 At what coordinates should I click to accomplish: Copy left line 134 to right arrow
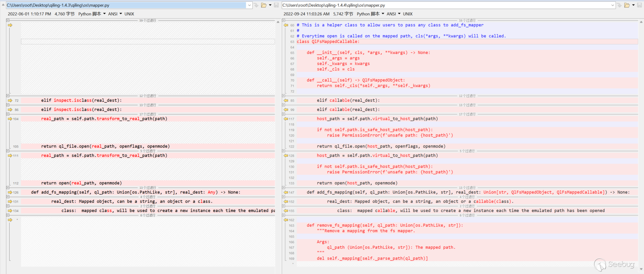tap(10, 211)
